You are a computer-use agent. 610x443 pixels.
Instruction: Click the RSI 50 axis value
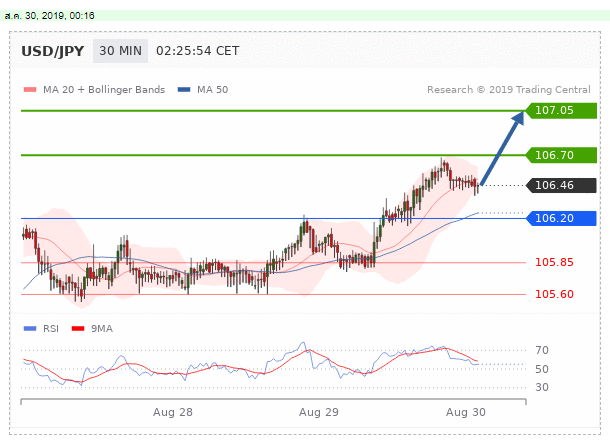pos(542,369)
